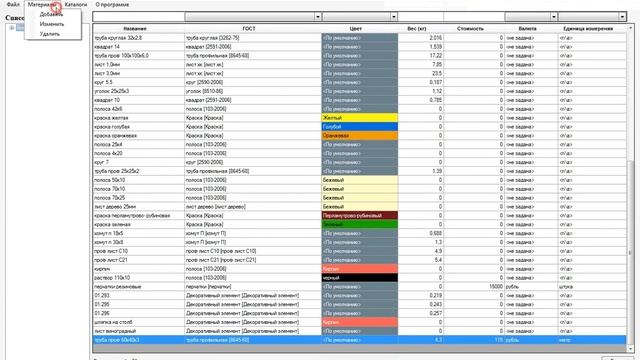Select the row 'краска зеленая'
Viewport: 640px width, 360px height.
tap(360, 224)
